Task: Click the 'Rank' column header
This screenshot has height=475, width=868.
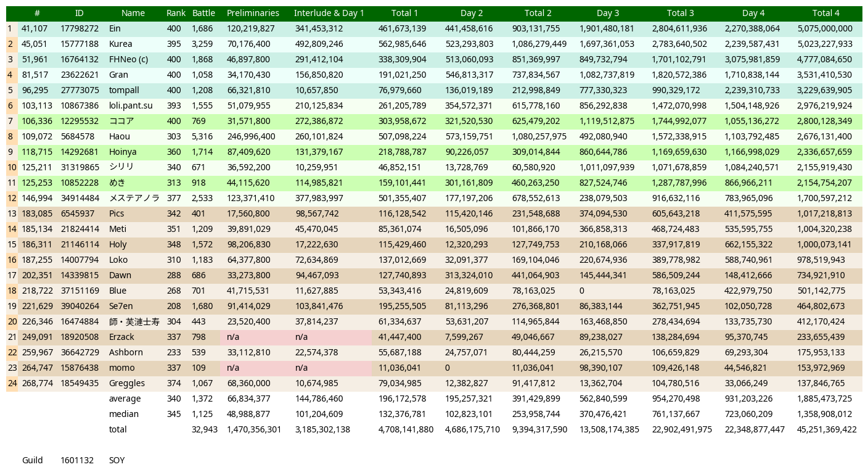Action: pyautogui.click(x=176, y=13)
